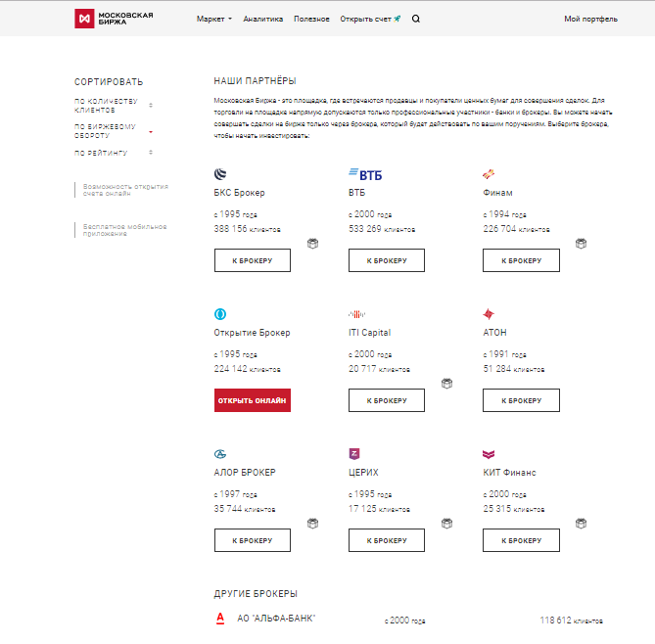Click the Открытие Брокер logo icon

tap(220, 313)
